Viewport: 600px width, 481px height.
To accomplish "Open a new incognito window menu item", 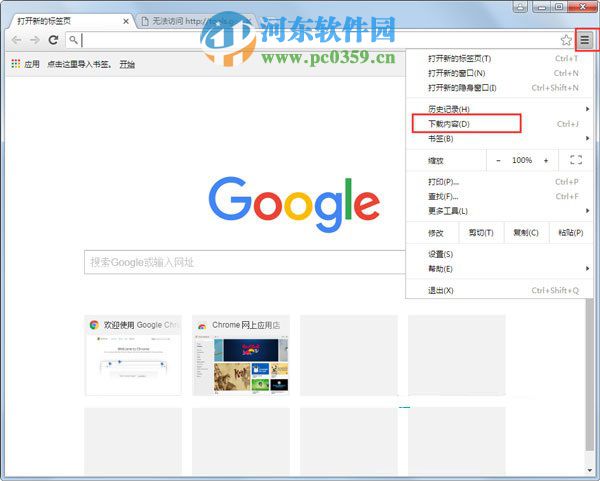I will (499, 88).
